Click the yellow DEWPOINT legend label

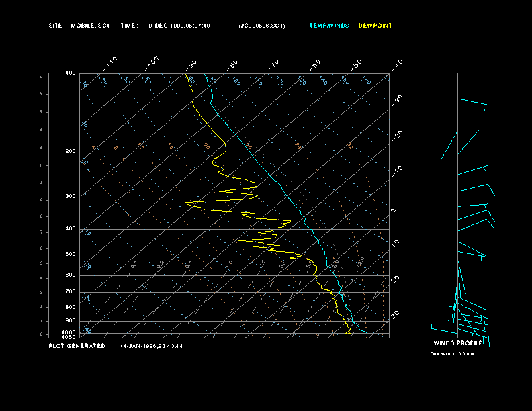375,26
